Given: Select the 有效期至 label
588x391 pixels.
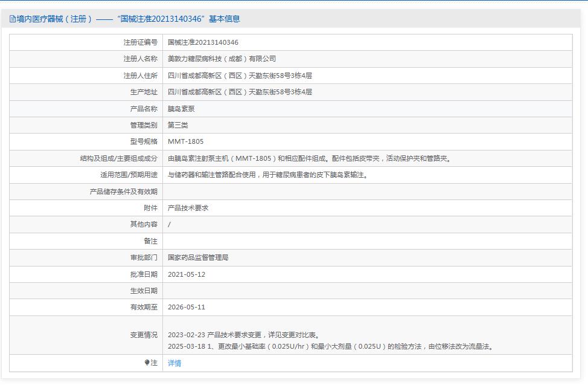Looking at the screenshot, I should 144,307.
